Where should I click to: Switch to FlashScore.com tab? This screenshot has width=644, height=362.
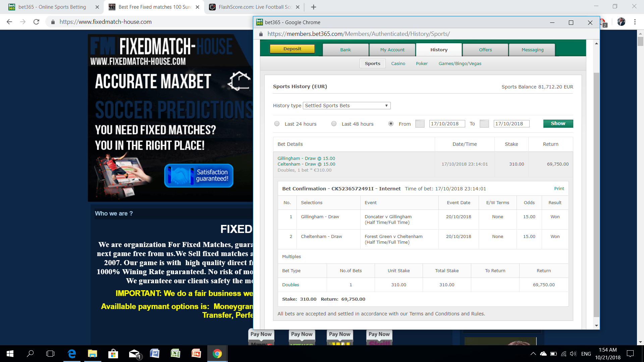255,7
